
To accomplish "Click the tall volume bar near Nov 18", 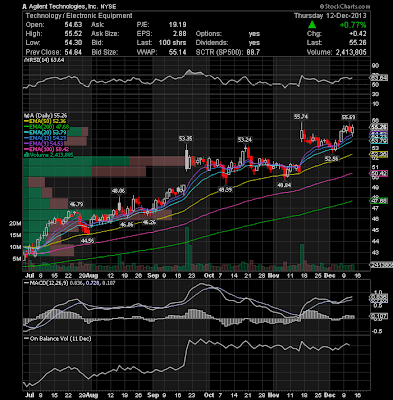I will pos(302,257).
